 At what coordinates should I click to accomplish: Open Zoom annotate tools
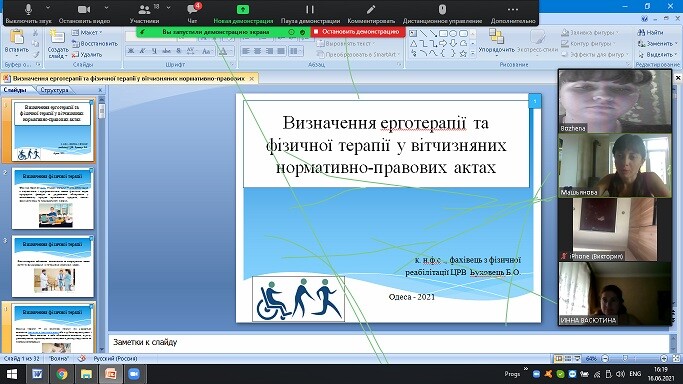point(371,13)
